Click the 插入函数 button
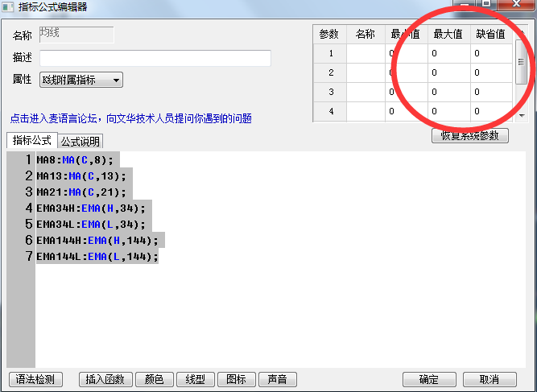This screenshot has height=392, width=537. (x=105, y=379)
